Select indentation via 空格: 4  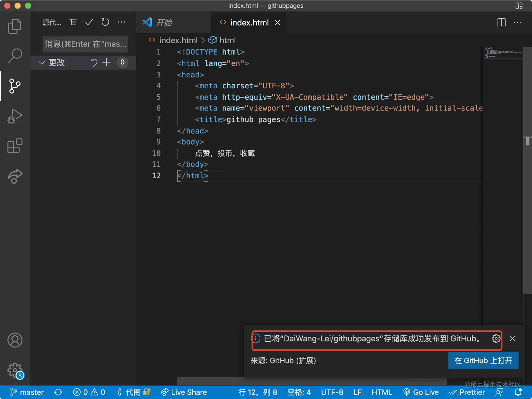(299, 392)
